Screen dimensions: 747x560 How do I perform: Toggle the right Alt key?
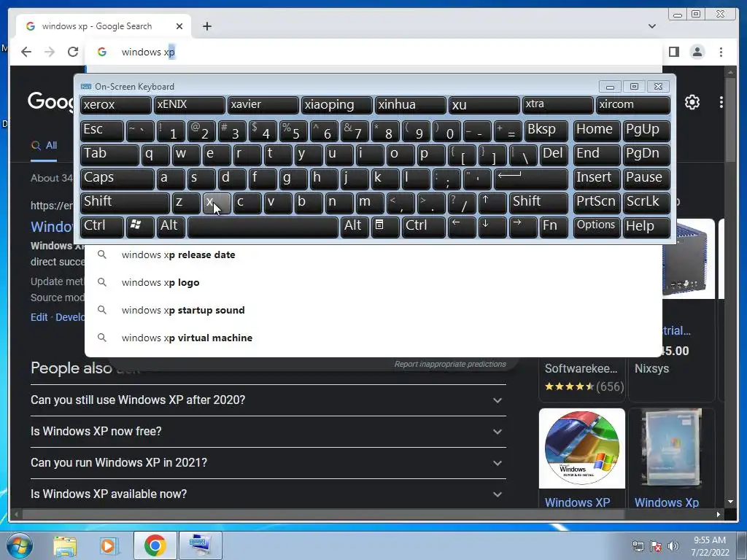(x=355, y=226)
